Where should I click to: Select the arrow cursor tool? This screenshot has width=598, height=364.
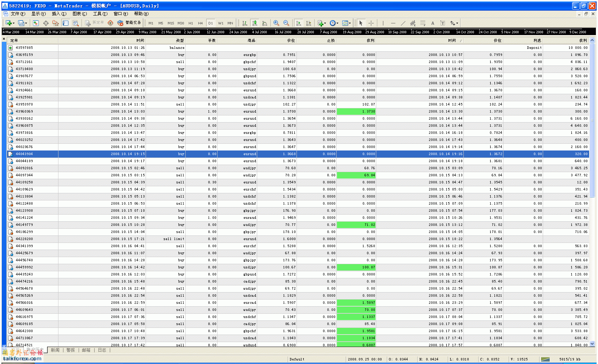pos(361,23)
